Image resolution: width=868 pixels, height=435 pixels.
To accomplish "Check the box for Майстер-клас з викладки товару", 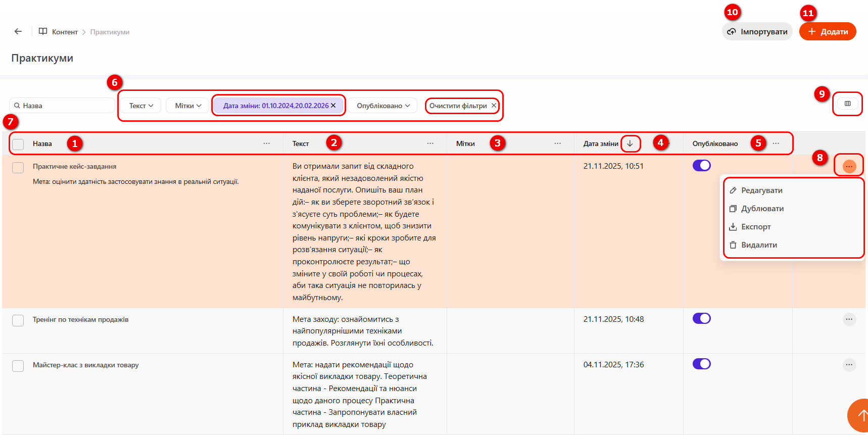I will coord(18,366).
